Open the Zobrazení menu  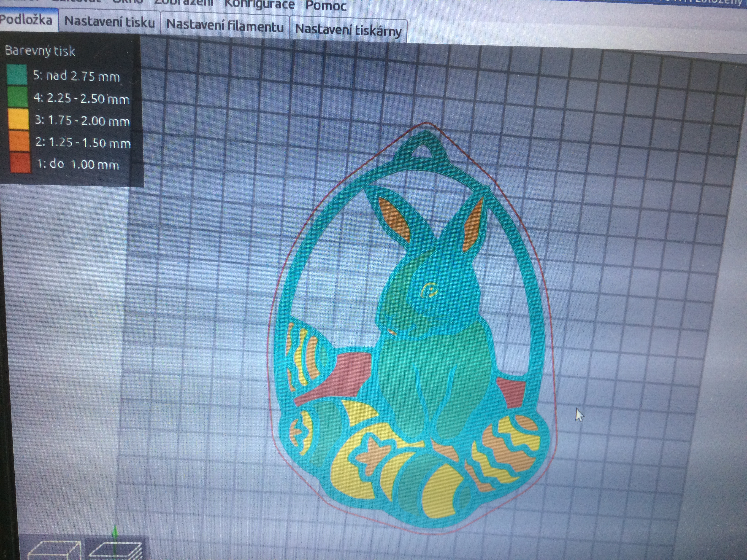click(184, 3)
